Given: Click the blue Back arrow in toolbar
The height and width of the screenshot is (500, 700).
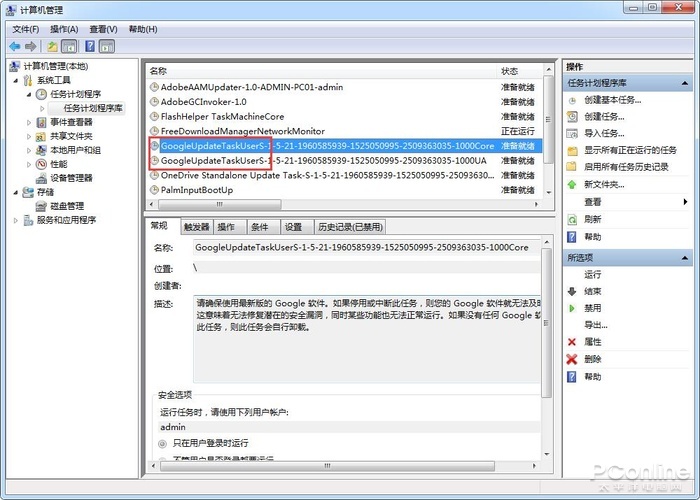Looking at the screenshot, I should pyautogui.click(x=14, y=46).
